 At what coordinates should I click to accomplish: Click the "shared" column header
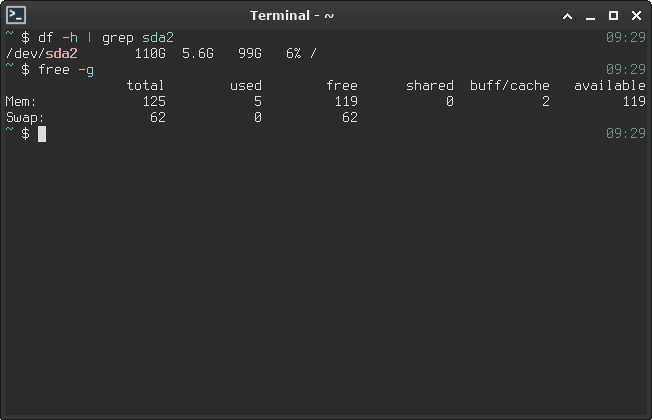429,85
